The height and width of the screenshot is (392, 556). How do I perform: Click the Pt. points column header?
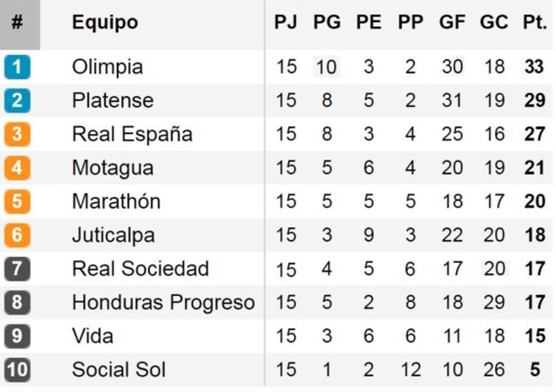point(535,22)
